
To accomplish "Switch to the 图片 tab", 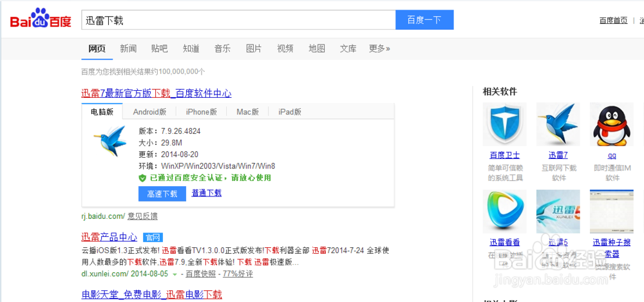I will 254,48.
